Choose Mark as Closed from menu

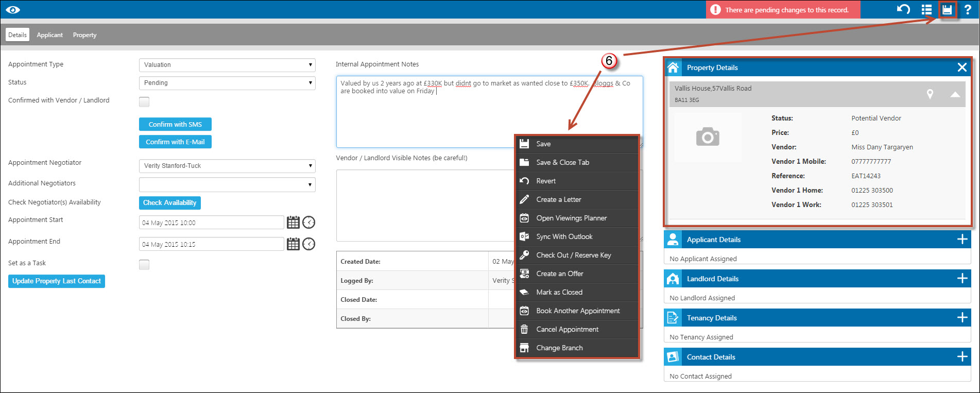pos(577,292)
